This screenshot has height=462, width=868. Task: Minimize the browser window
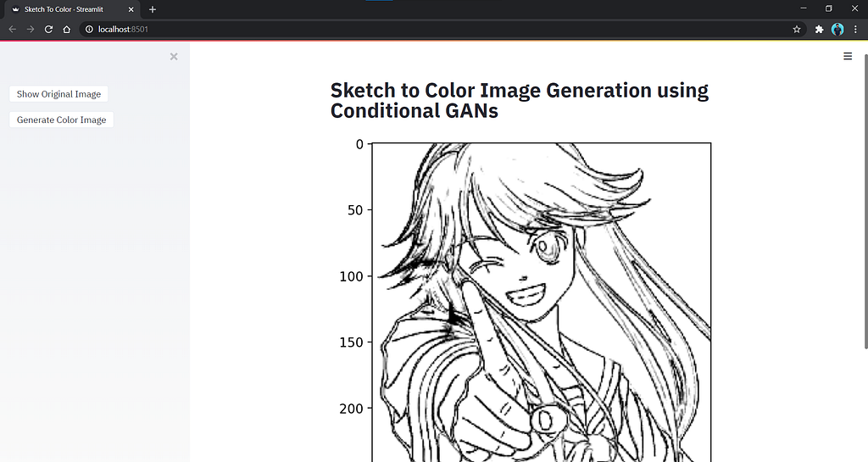click(x=804, y=8)
